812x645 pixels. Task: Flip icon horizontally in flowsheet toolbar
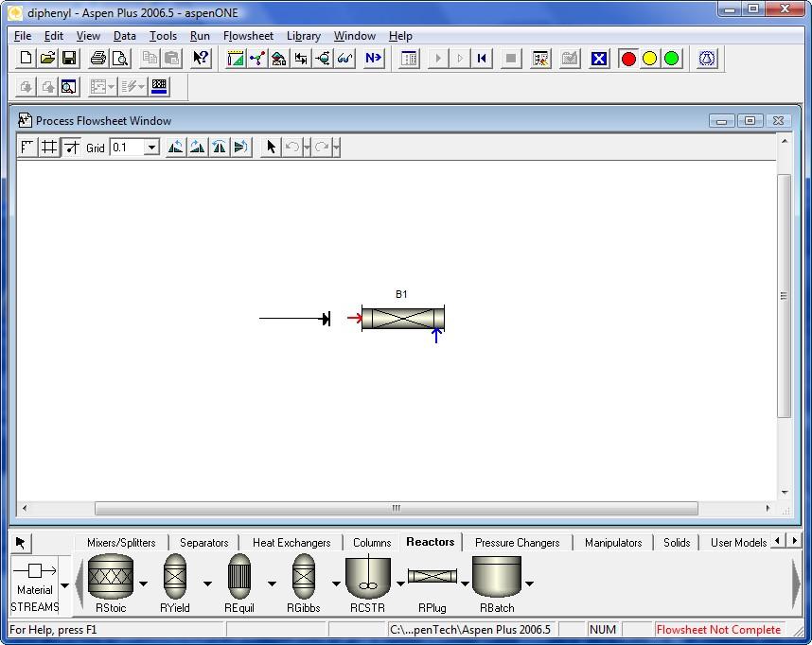tap(219, 147)
